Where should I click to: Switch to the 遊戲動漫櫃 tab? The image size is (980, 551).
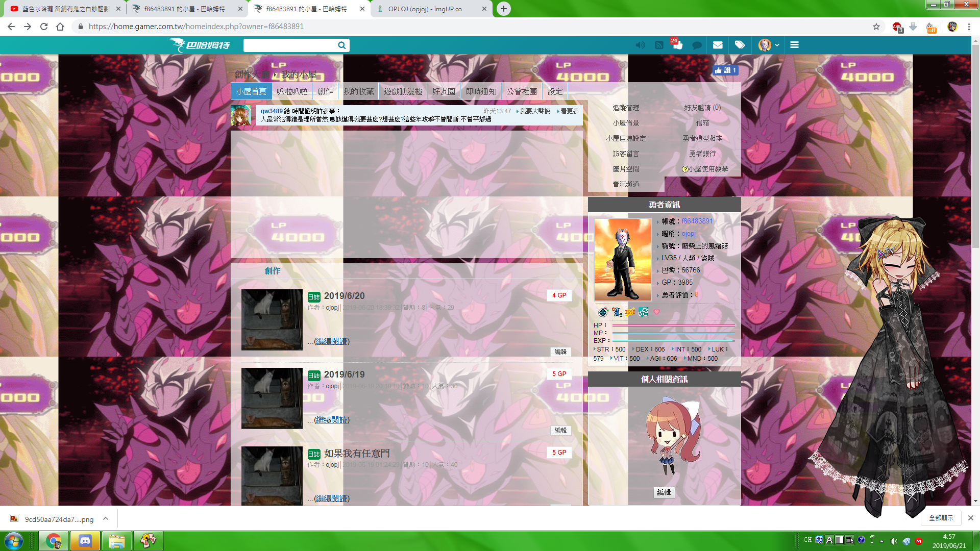coord(403,91)
